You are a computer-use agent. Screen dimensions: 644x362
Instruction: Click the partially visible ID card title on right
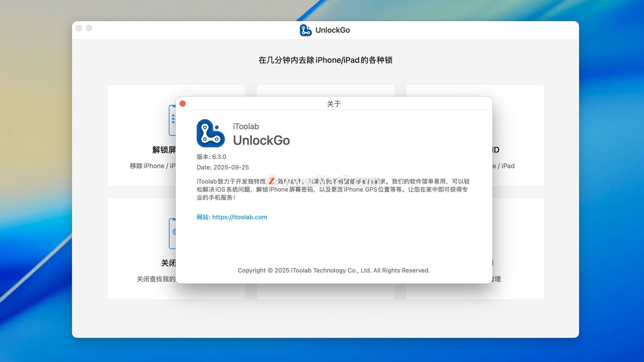point(496,150)
